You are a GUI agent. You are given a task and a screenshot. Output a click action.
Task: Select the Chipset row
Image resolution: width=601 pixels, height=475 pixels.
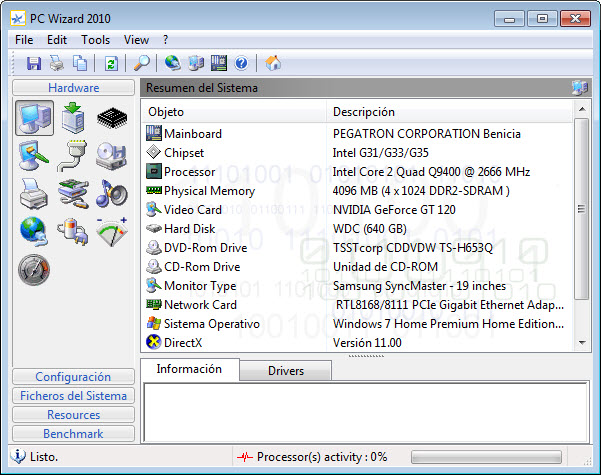pos(358,153)
